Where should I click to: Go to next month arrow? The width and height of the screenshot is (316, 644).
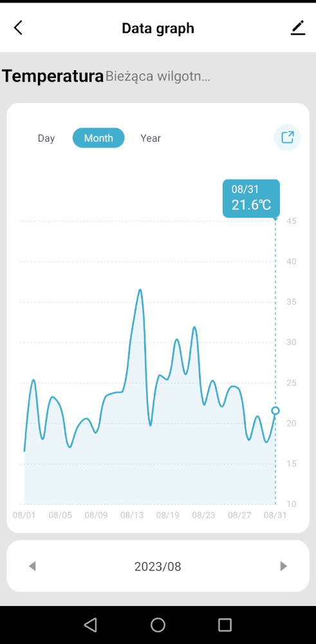click(x=283, y=566)
